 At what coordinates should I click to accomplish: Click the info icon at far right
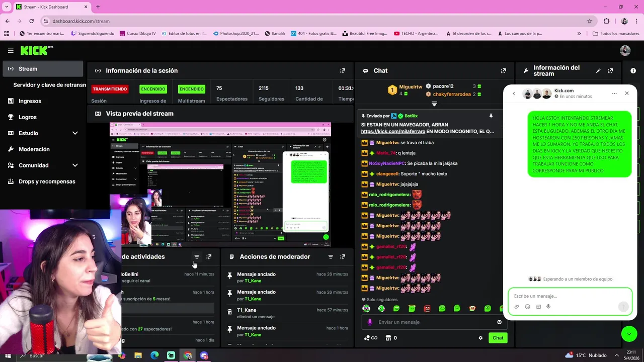[633, 71]
